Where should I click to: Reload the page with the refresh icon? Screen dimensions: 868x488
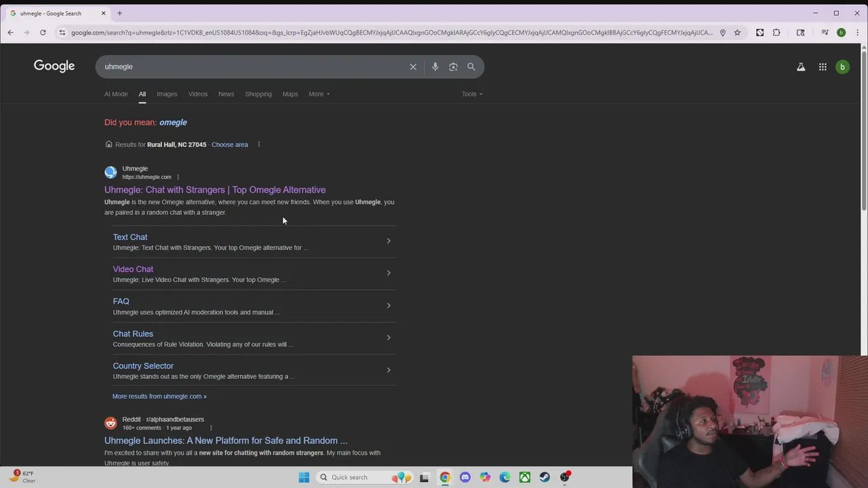[x=43, y=33]
